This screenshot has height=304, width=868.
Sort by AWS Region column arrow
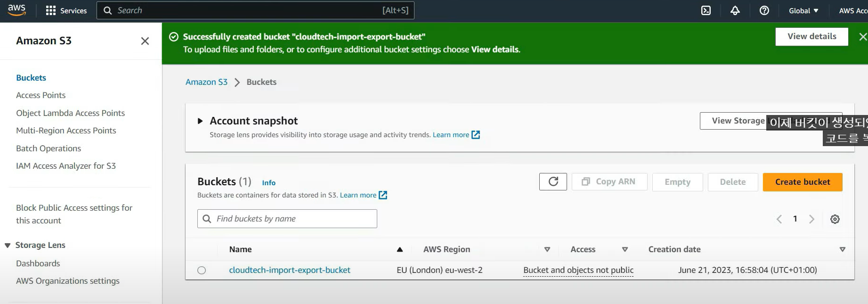tap(547, 250)
